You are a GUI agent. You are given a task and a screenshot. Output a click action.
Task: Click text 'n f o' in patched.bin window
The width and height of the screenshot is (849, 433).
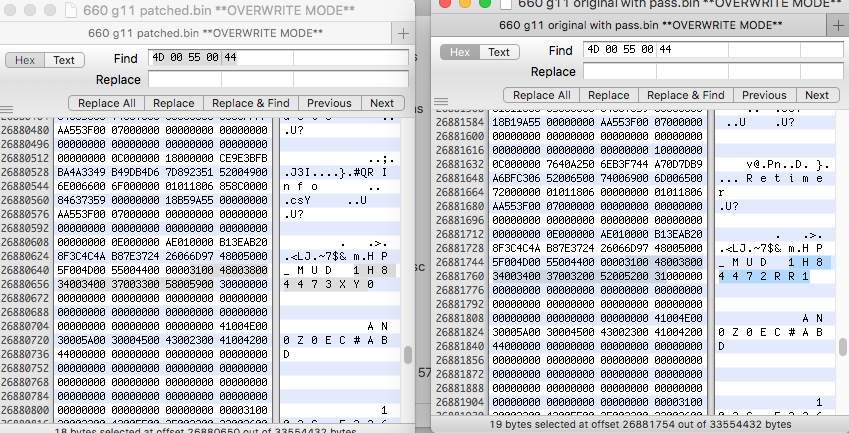(x=301, y=186)
